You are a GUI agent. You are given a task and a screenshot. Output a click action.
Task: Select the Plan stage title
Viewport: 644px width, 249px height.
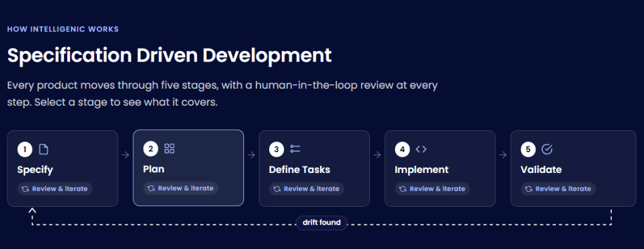coord(153,169)
